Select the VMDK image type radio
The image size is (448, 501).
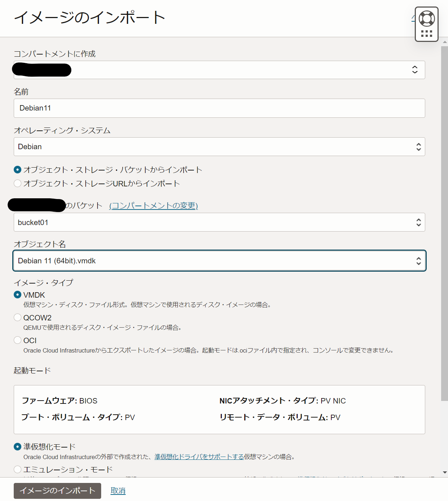tap(17, 295)
